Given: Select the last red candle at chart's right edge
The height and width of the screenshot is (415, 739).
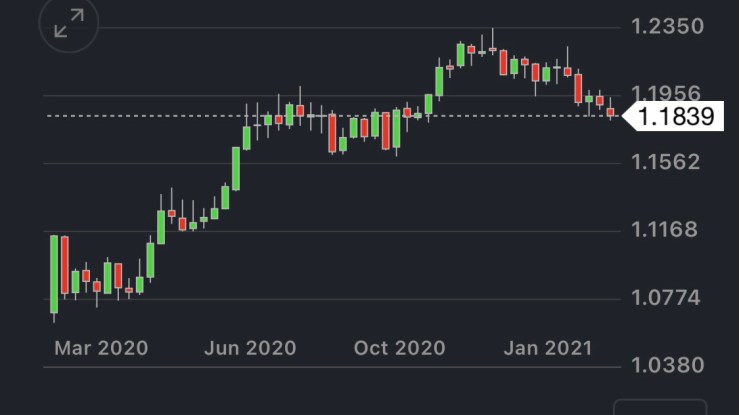Looking at the screenshot, I should (x=610, y=112).
